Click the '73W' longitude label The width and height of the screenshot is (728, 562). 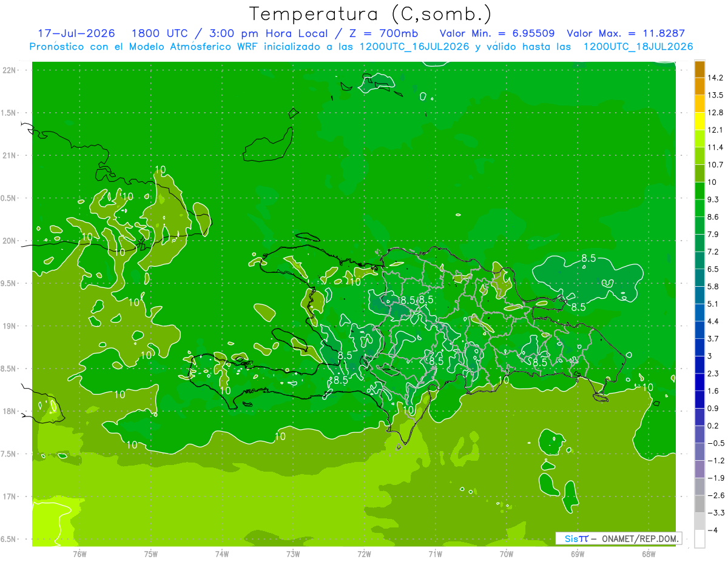click(x=293, y=554)
